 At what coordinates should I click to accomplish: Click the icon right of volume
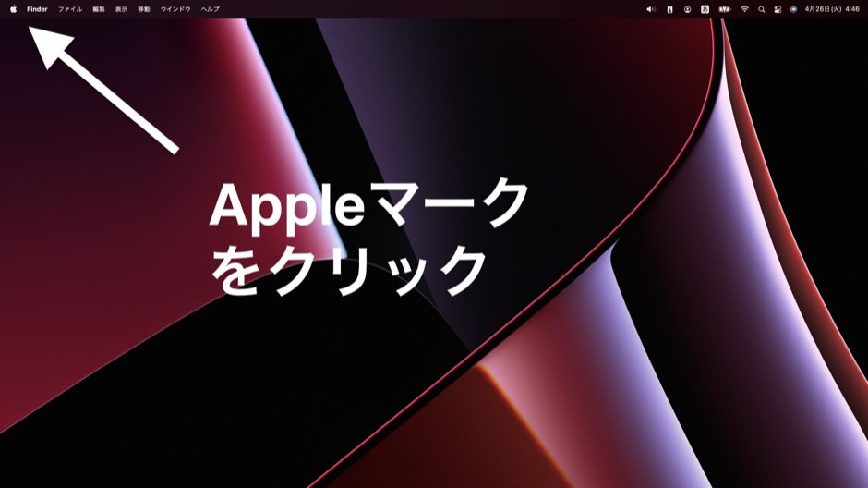(669, 9)
